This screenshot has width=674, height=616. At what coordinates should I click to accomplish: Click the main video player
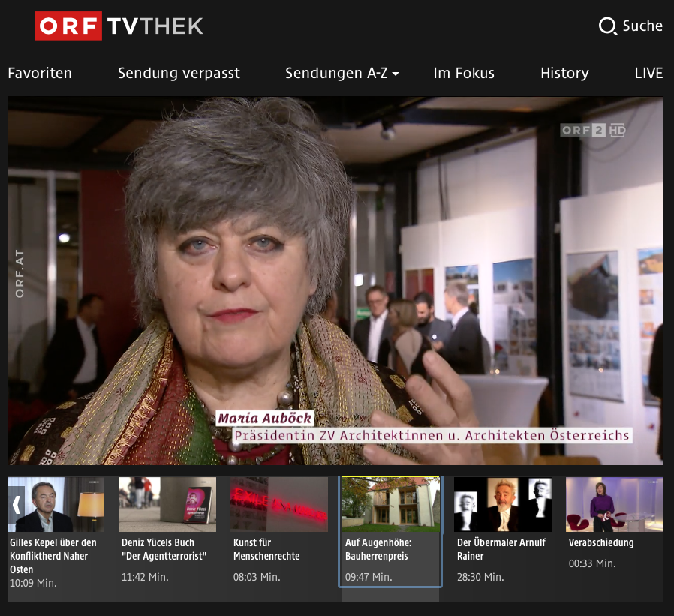[335, 281]
